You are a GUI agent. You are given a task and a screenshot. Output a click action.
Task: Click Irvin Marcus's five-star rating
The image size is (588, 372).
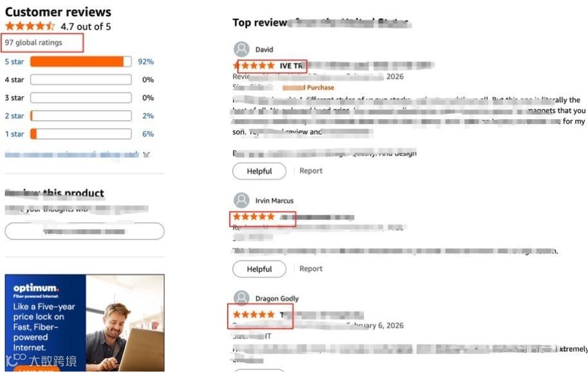pos(254,217)
